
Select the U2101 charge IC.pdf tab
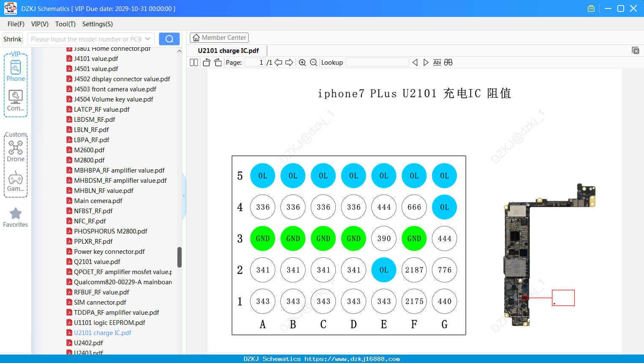coord(228,51)
